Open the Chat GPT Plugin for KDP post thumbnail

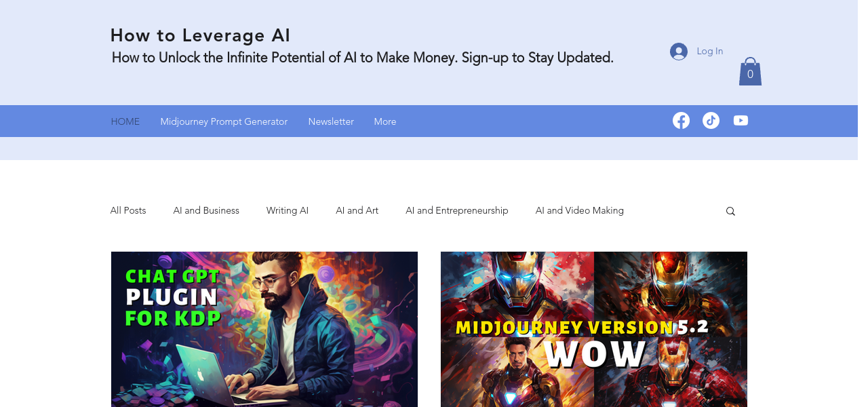[264, 329]
